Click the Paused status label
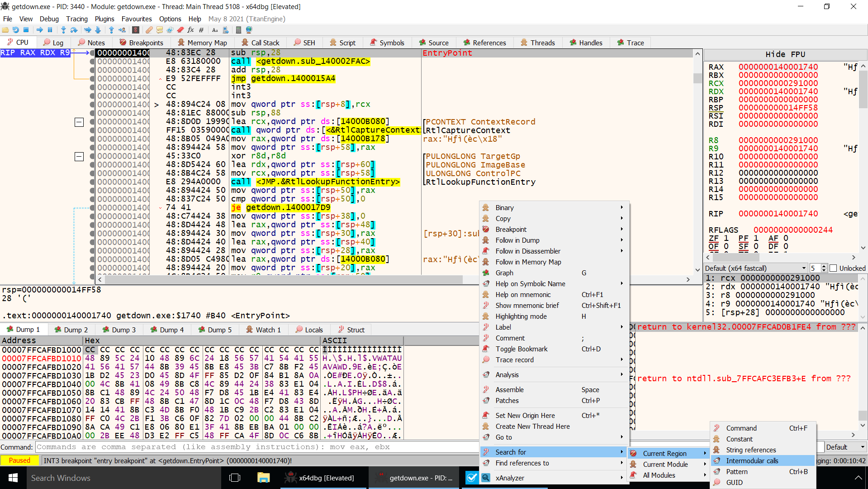 click(19, 460)
